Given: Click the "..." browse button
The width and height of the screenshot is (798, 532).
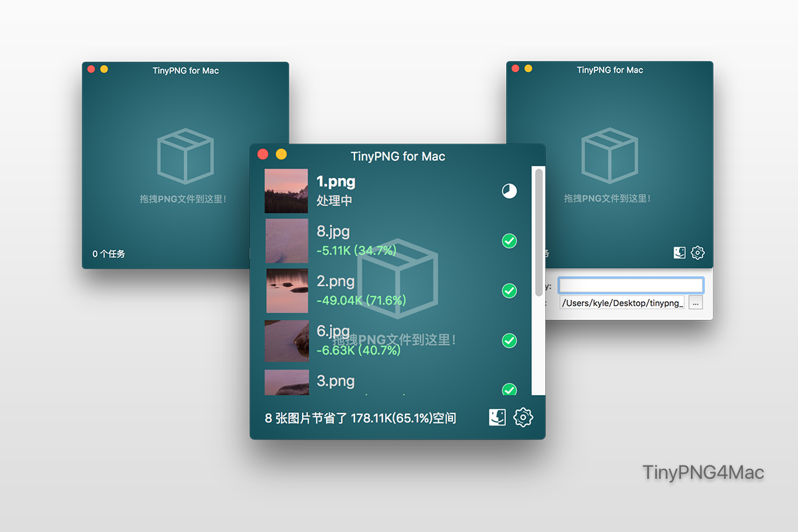Looking at the screenshot, I should pos(696,303).
